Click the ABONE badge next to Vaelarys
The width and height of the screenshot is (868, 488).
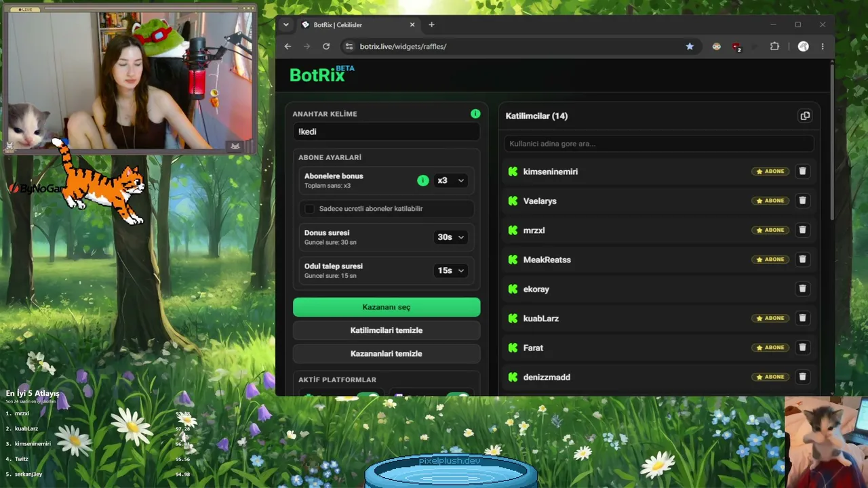(770, 201)
